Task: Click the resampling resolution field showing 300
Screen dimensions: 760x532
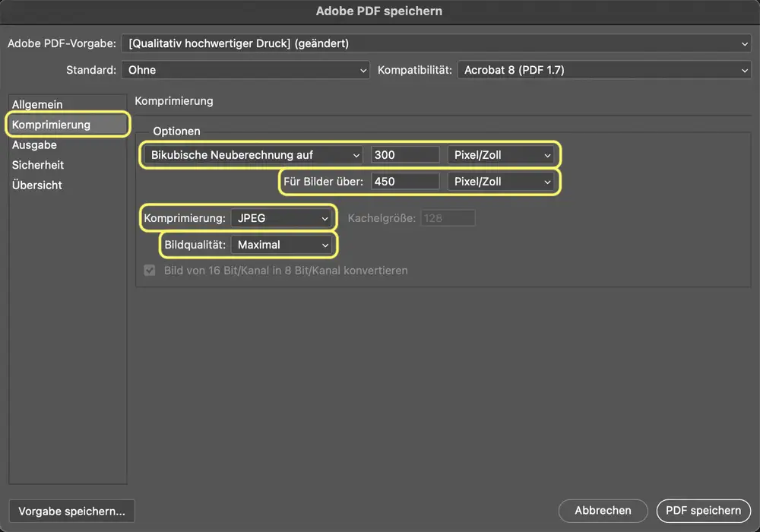Action: point(405,155)
